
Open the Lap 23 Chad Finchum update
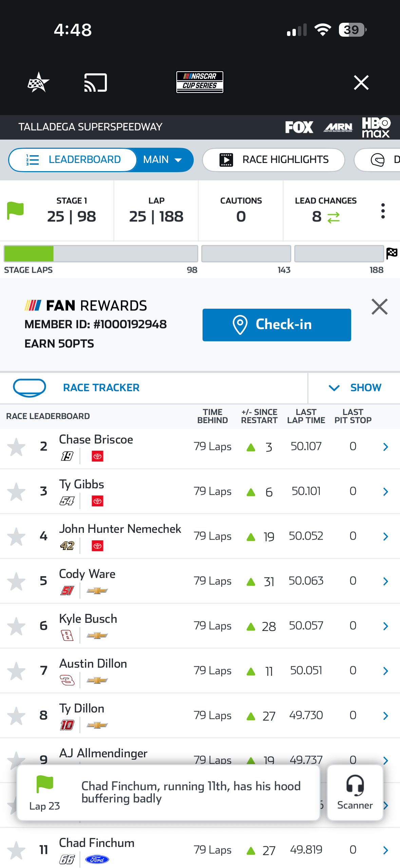[168, 792]
